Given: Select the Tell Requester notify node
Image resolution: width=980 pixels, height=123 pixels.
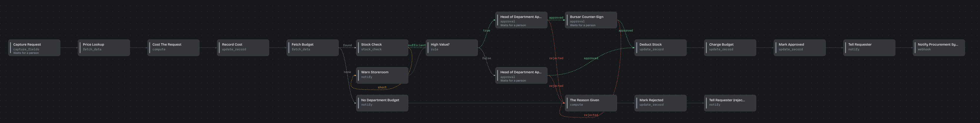Looking at the screenshot, I should (870, 48).
